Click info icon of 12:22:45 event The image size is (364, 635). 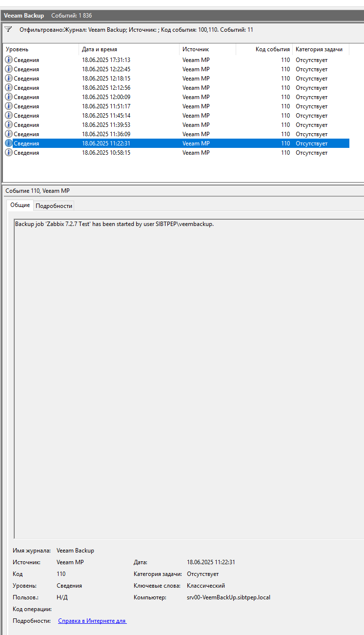9,69
